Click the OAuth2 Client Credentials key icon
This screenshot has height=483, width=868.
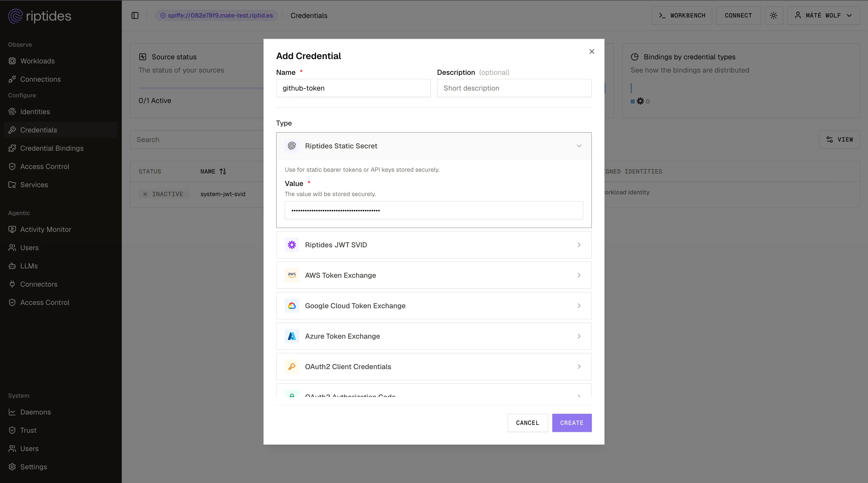click(292, 367)
